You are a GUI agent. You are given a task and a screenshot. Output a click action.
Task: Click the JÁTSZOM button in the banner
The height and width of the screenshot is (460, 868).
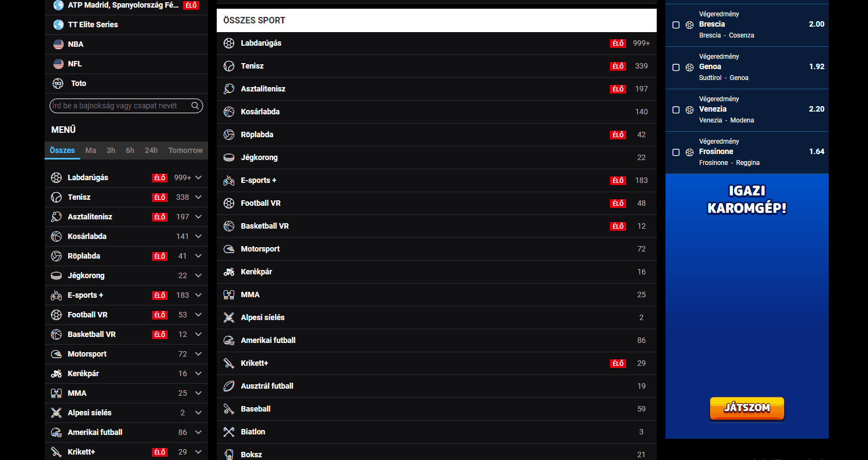747,408
